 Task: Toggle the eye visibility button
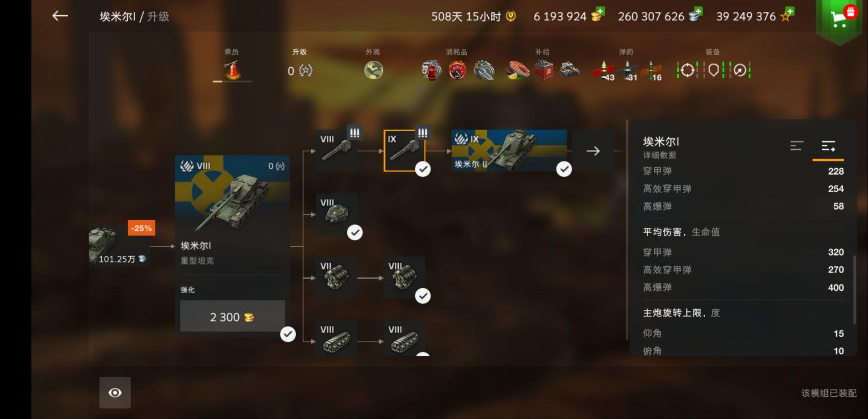pos(115,392)
